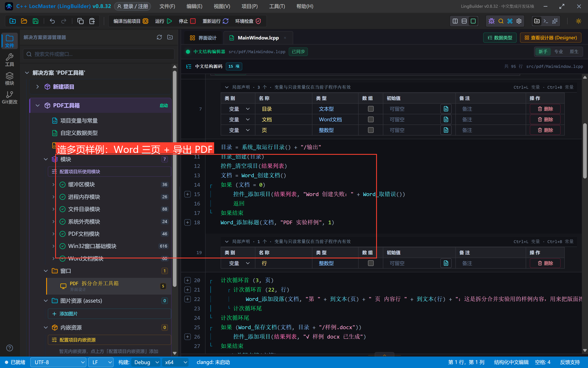Open the Git更改 sidebar panel
588x368 pixels.
click(x=9, y=97)
